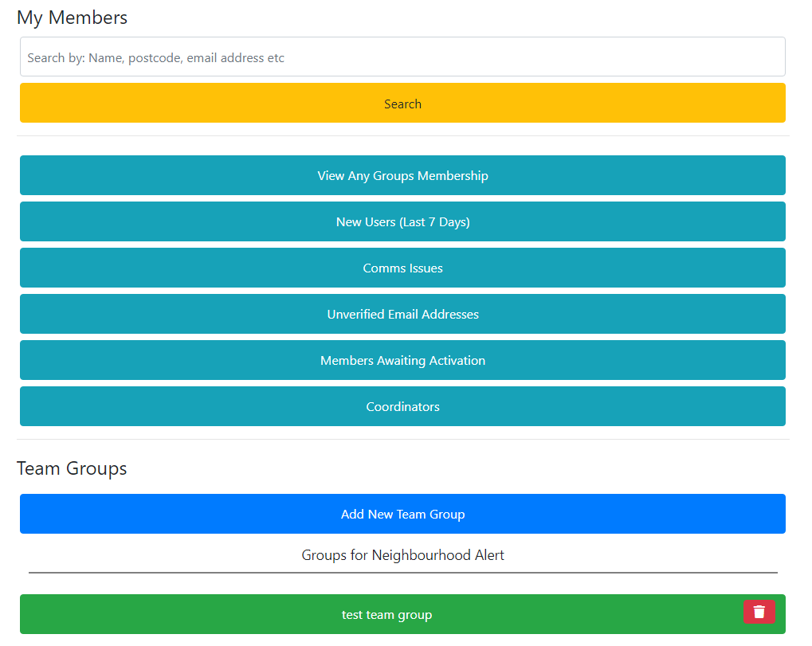This screenshot has width=812, height=646.
Task: Click the Team Groups heading
Action: (72, 468)
